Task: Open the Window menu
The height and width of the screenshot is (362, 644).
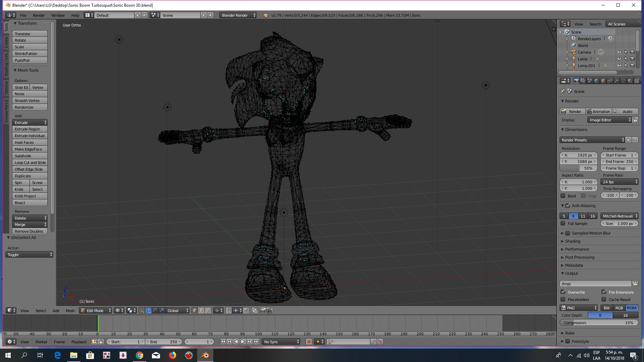Action: [58, 15]
